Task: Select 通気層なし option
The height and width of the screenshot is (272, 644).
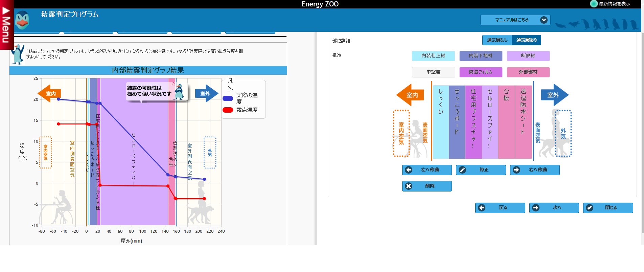Action: tap(497, 40)
